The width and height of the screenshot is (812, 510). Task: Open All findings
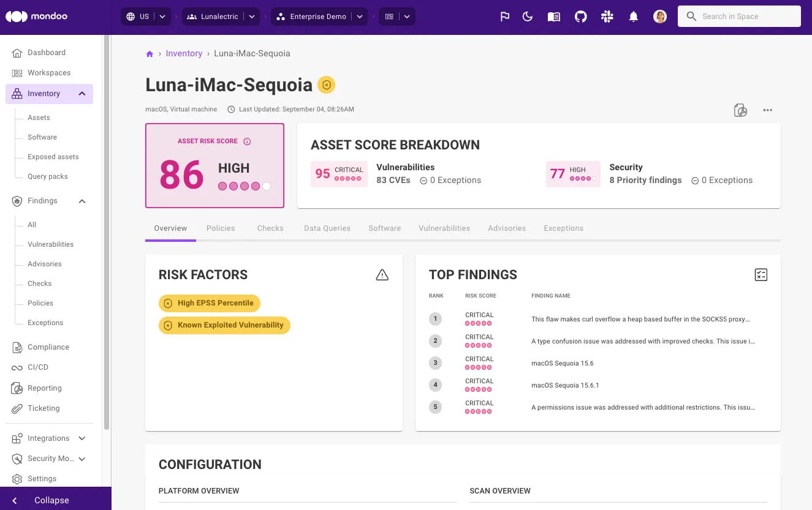pos(32,225)
